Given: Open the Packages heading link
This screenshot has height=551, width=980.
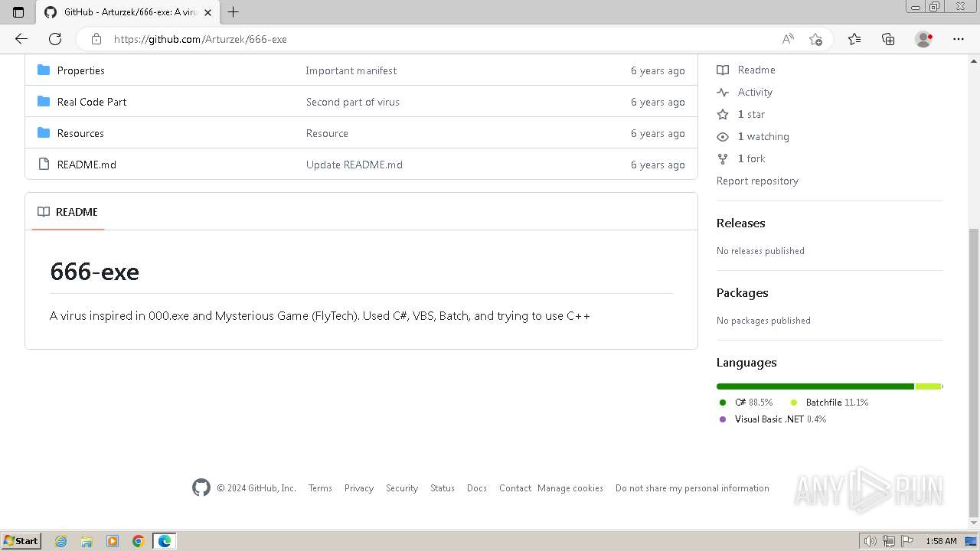Looking at the screenshot, I should pos(742,293).
